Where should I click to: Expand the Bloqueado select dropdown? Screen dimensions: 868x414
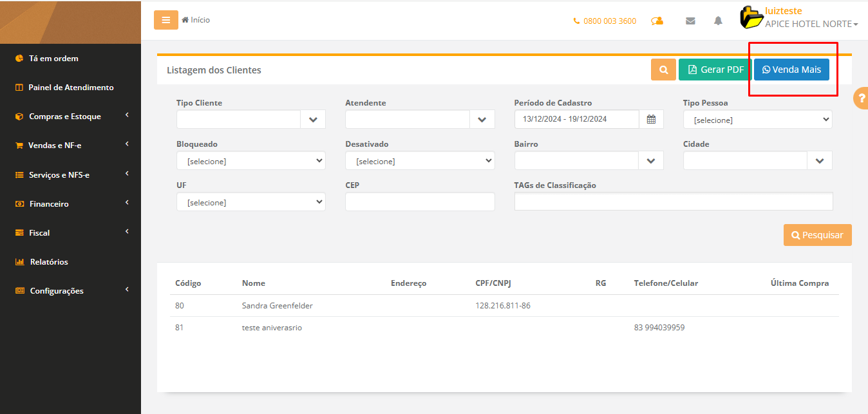tap(251, 161)
